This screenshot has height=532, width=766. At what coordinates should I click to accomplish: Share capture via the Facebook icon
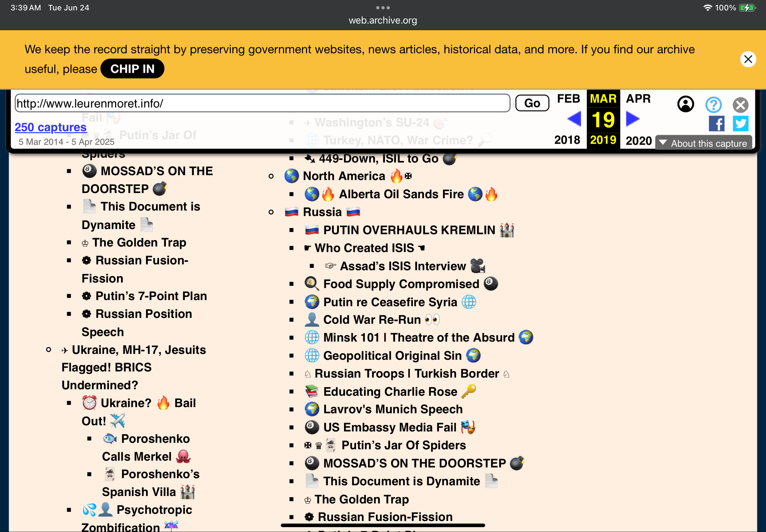[716, 124]
